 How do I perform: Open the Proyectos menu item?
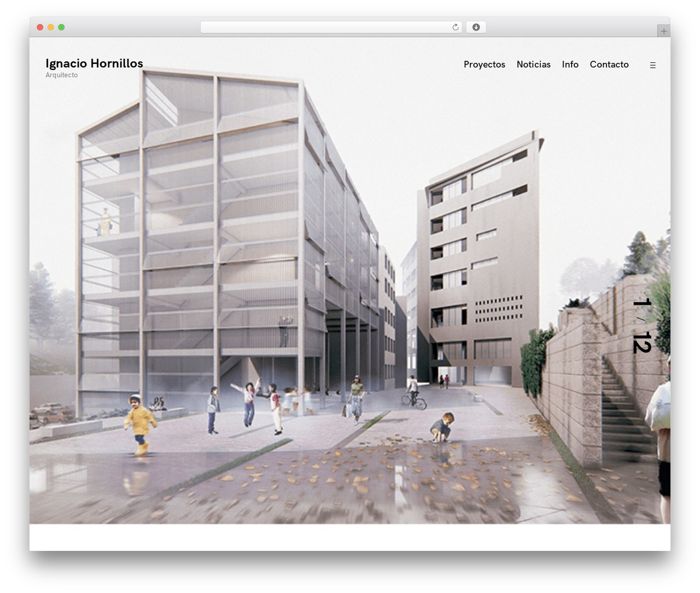click(485, 65)
